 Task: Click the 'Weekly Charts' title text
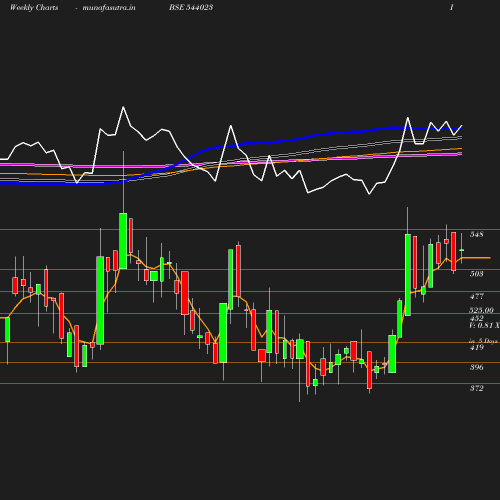(34, 8)
